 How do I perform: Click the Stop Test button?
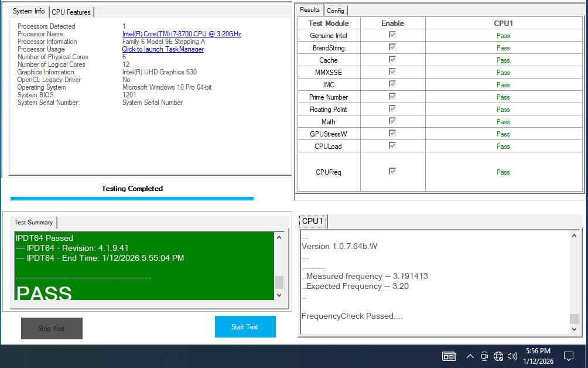click(x=52, y=329)
